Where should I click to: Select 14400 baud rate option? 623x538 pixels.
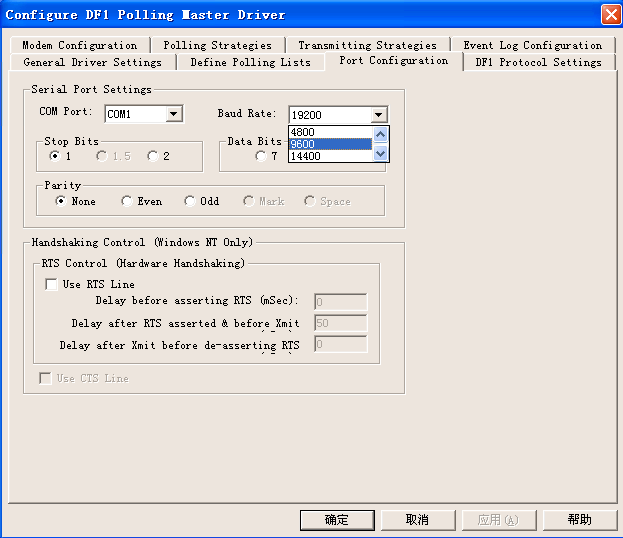[x=330, y=156]
